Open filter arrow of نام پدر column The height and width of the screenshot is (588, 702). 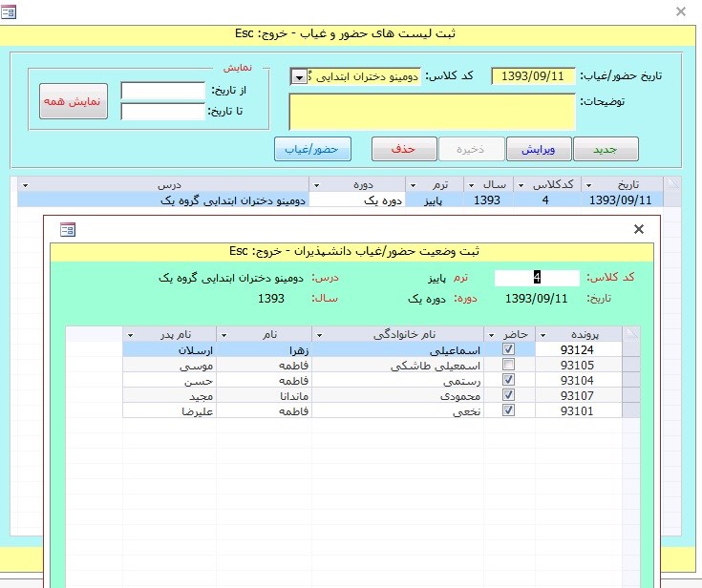130,335
